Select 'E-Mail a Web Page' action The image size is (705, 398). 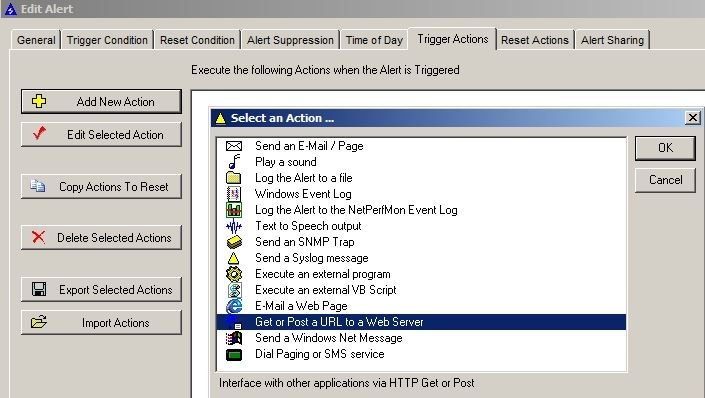coord(421,306)
